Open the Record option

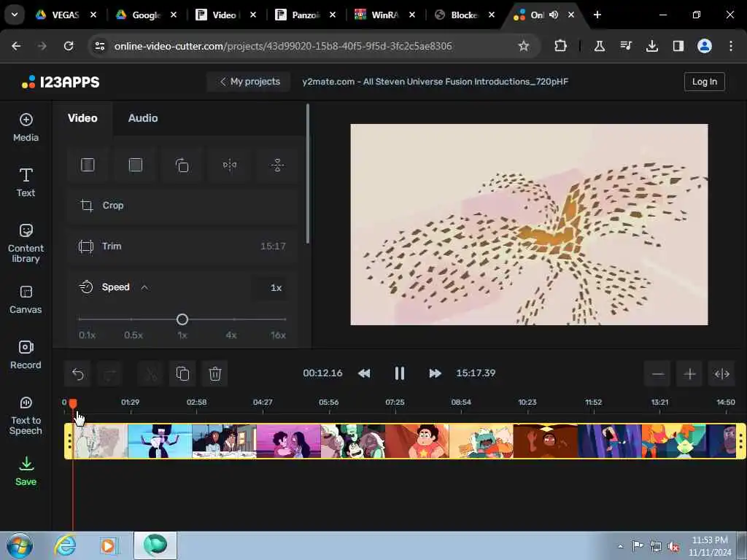(x=26, y=355)
